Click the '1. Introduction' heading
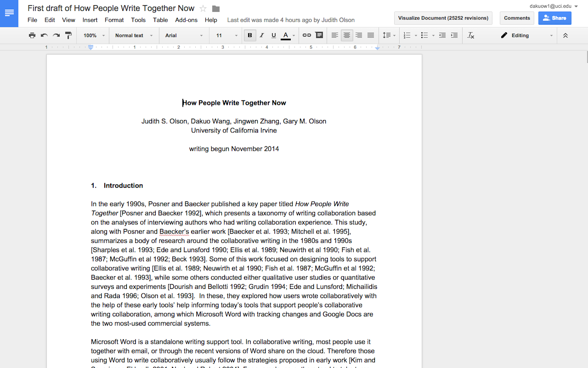Image resolution: width=588 pixels, height=368 pixels. click(117, 185)
